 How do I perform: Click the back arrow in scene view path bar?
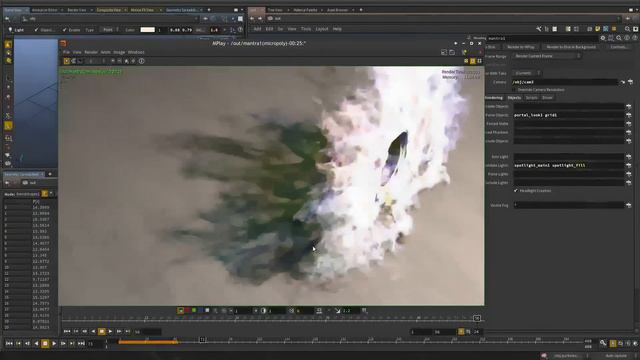7,18
